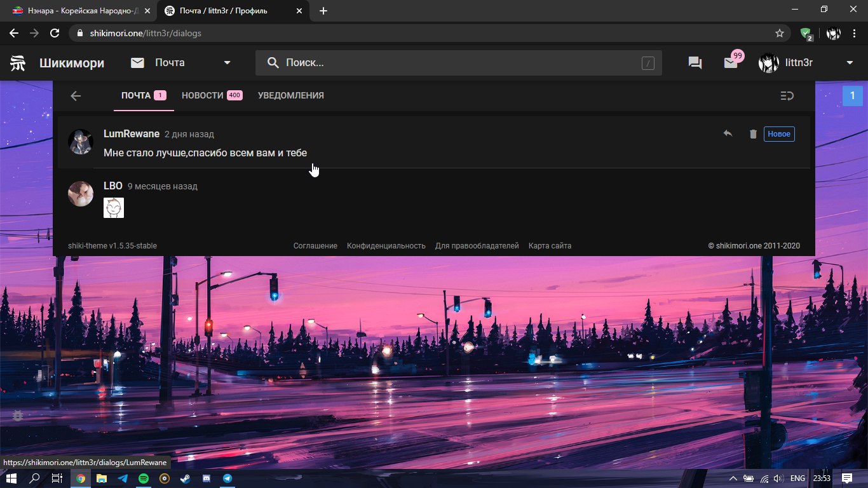This screenshot has width=868, height=488.
Task: Switch to the НОВОСТИ tab
Action: [x=212, y=95]
